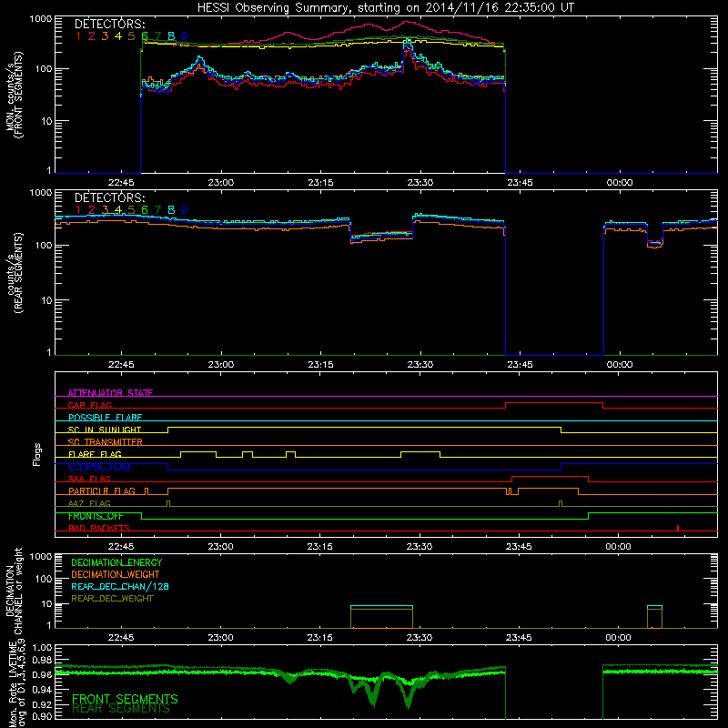
Task: Click the FRONTS_OFF flag label
Action: (96, 516)
